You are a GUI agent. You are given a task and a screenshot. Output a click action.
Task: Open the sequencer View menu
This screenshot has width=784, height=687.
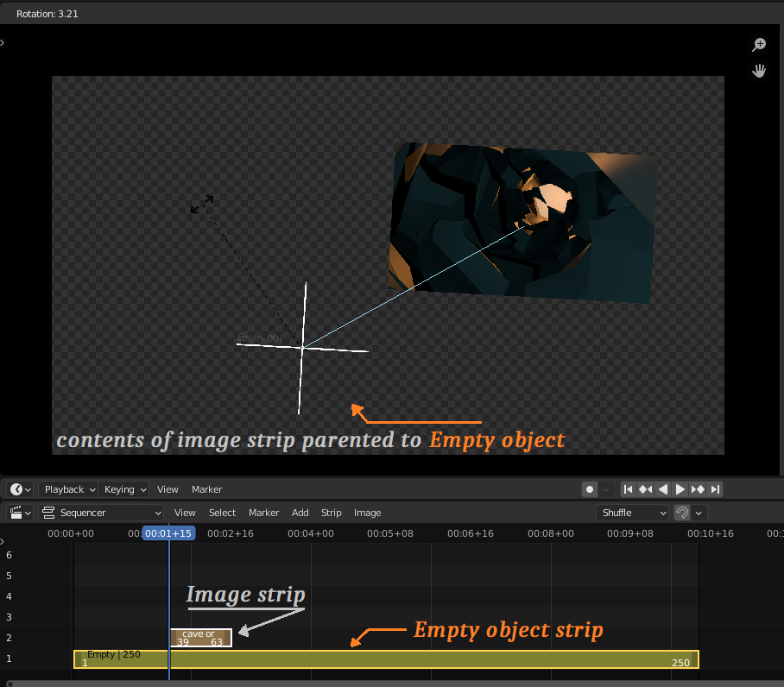185,513
